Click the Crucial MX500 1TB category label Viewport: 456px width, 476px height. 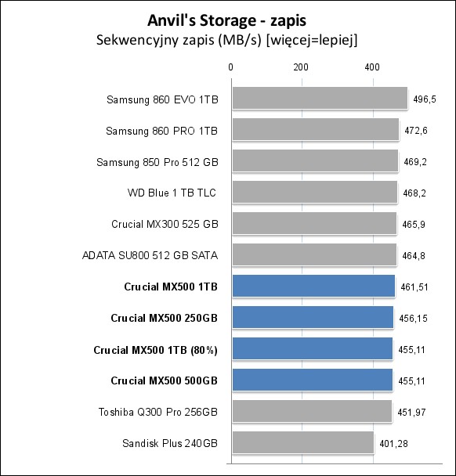tap(171, 287)
